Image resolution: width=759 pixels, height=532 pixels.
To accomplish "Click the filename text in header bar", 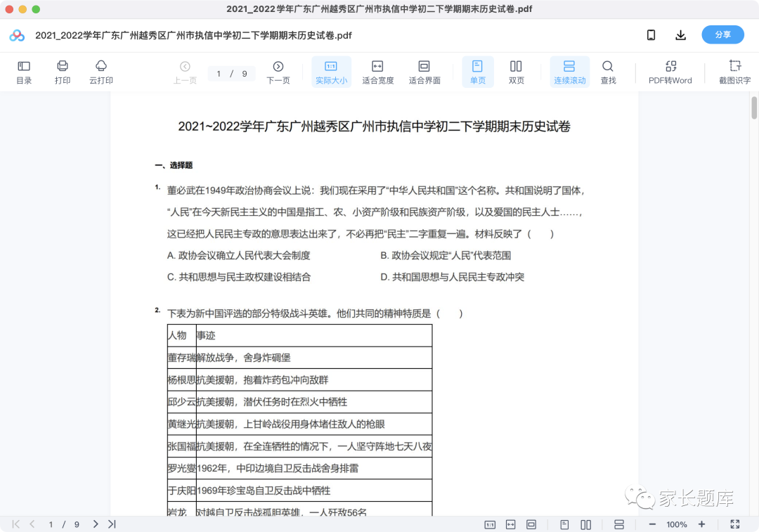I will (194, 35).
